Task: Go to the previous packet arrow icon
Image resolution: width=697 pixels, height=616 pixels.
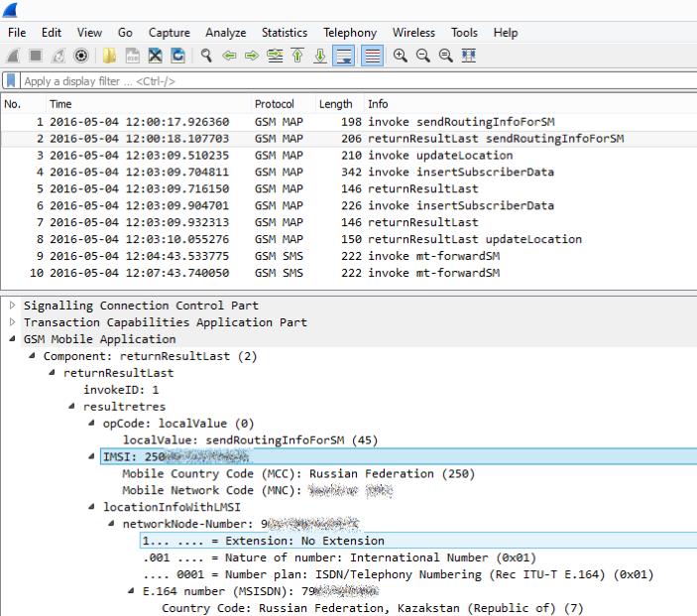Action: (x=229, y=57)
